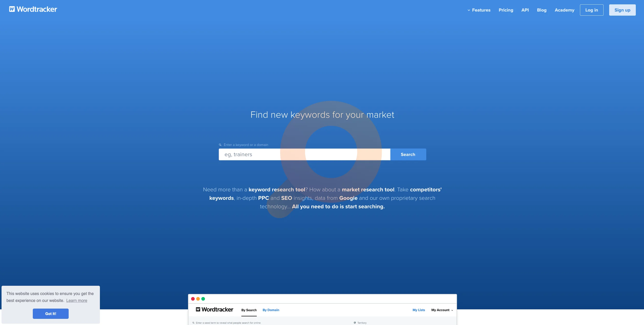Screen dimensions: 644x325
Task: Go to the API page
Action: (525, 10)
